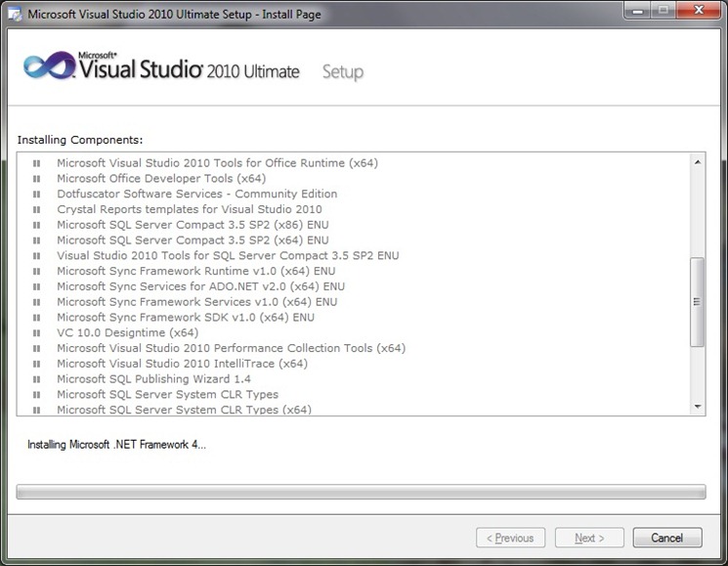728x566 pixels.
Task: Close the Visual Studio setup window
Action: (x=699, y=10)
